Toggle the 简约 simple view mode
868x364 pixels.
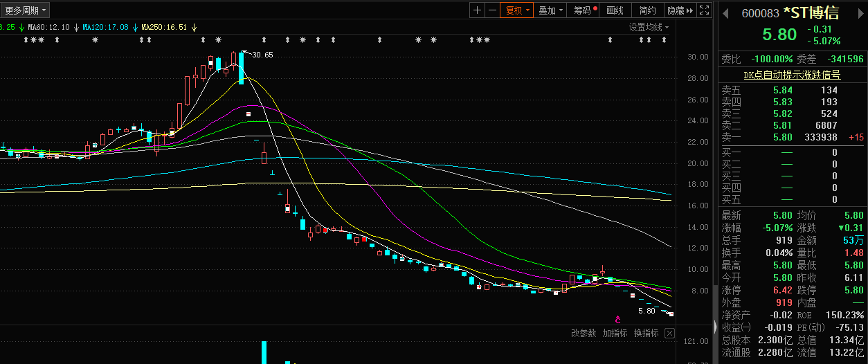[x=647, y=10]
